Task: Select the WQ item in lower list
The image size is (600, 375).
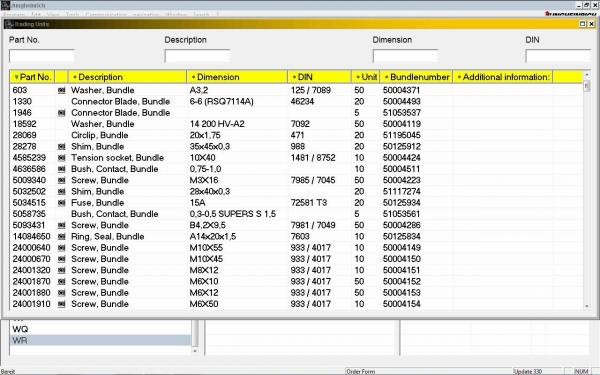Action: pyautogui.click(x=100, y=329)
